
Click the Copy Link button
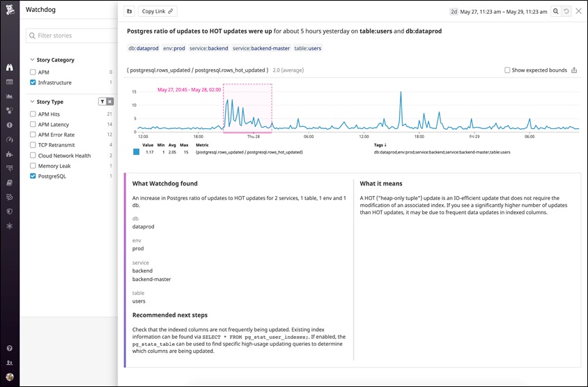coord(157,11)
